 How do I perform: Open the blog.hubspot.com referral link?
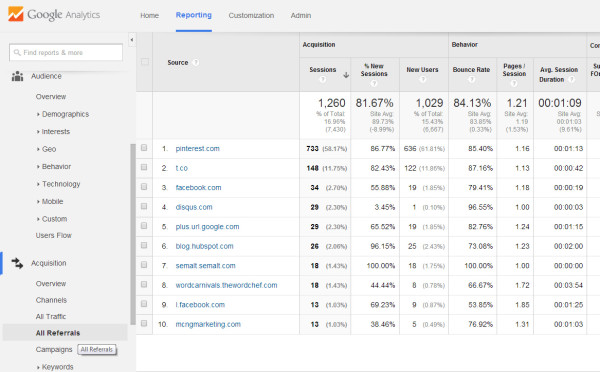[x=204, y=246]
